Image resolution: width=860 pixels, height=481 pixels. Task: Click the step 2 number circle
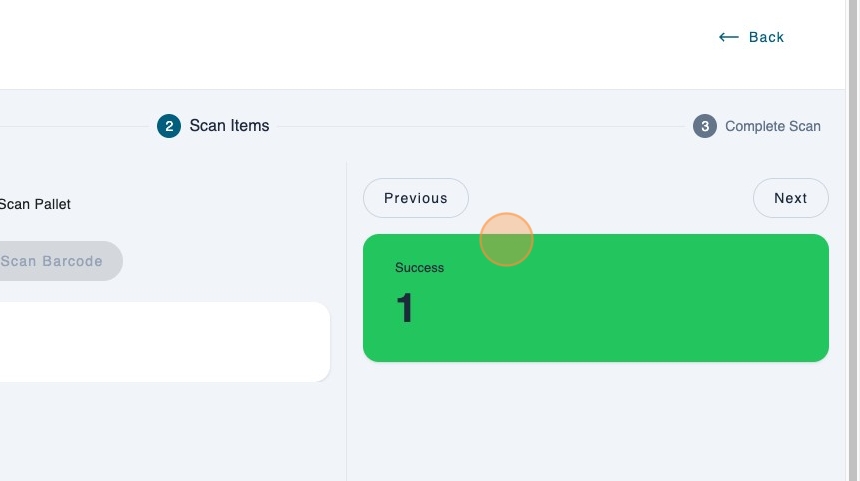pyautogui.click(x=169, y=126)
